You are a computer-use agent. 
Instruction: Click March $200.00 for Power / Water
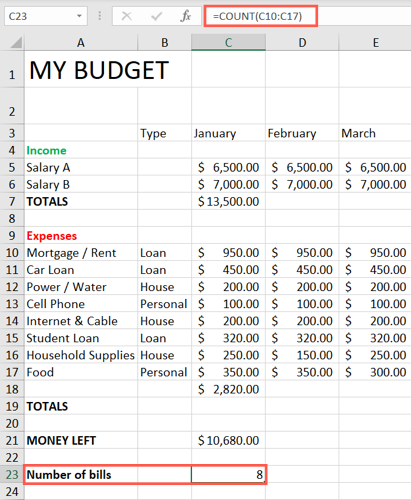point(375,287)
